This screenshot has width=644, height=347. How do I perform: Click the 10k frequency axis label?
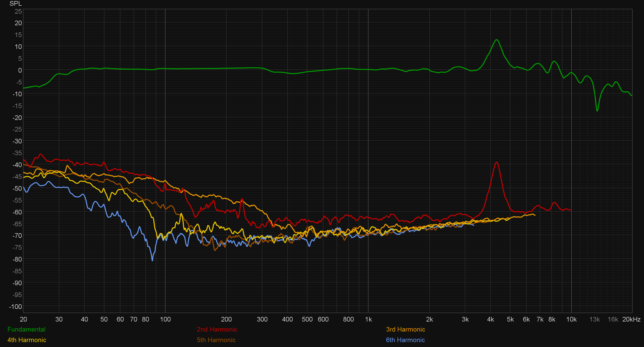click(x=571, y=319)
